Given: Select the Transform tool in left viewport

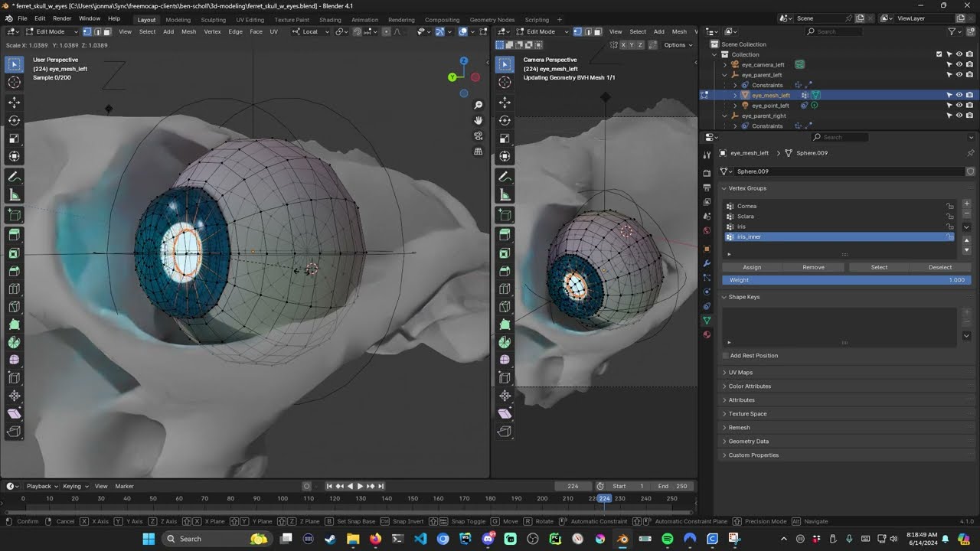Looking at the screenshot, I should [x=15, y=156].
